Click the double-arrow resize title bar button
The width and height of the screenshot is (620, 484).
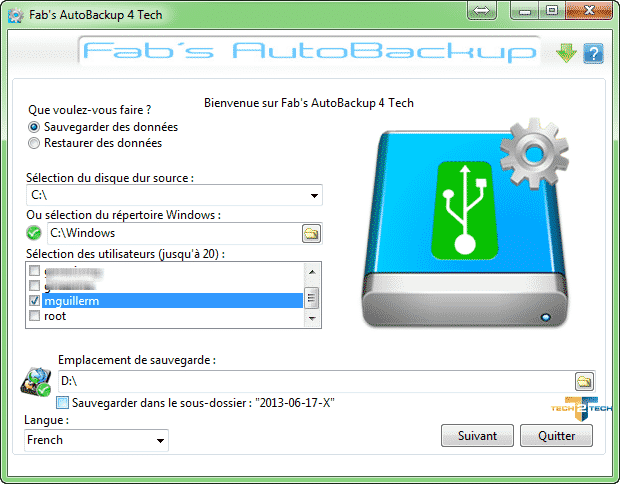481,10
